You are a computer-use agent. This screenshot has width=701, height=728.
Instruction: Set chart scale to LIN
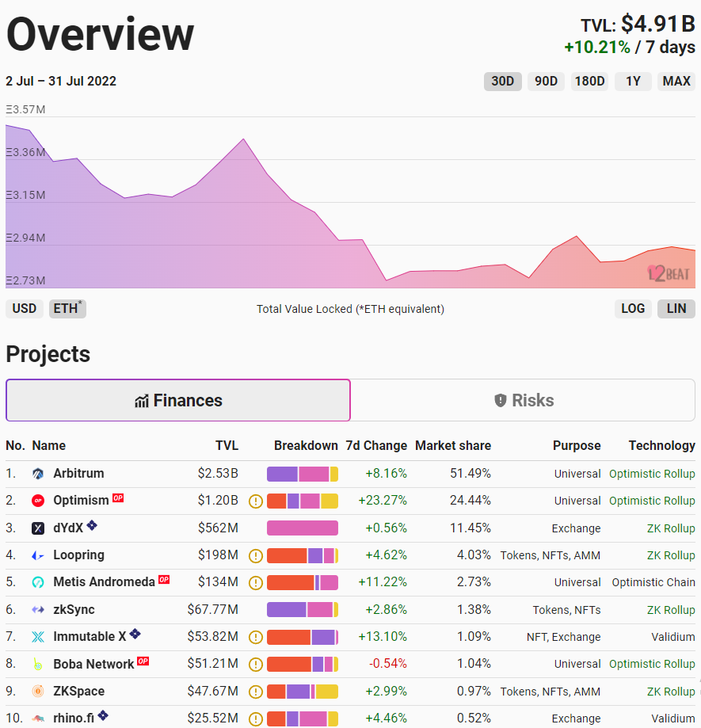tap(676, 308)
